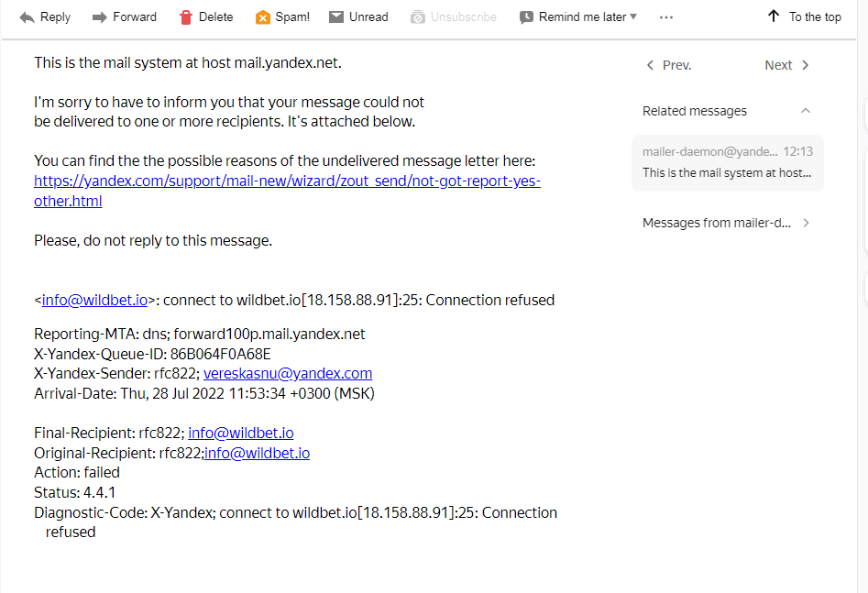Click the Remind me later clock icon
The image size is (868, 593).
526,17
